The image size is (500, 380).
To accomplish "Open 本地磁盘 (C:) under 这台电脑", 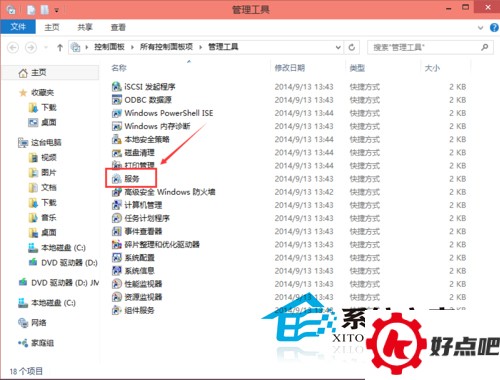I will point(63,248).
